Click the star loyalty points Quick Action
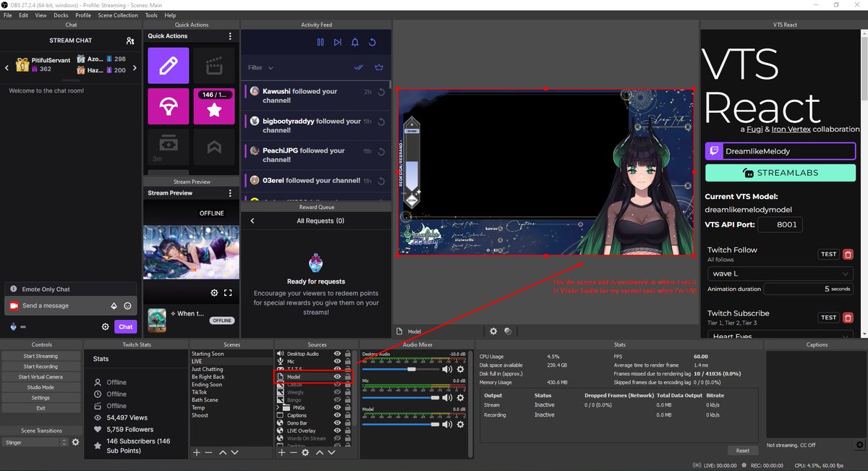868x471 pixels. (214, 109)
